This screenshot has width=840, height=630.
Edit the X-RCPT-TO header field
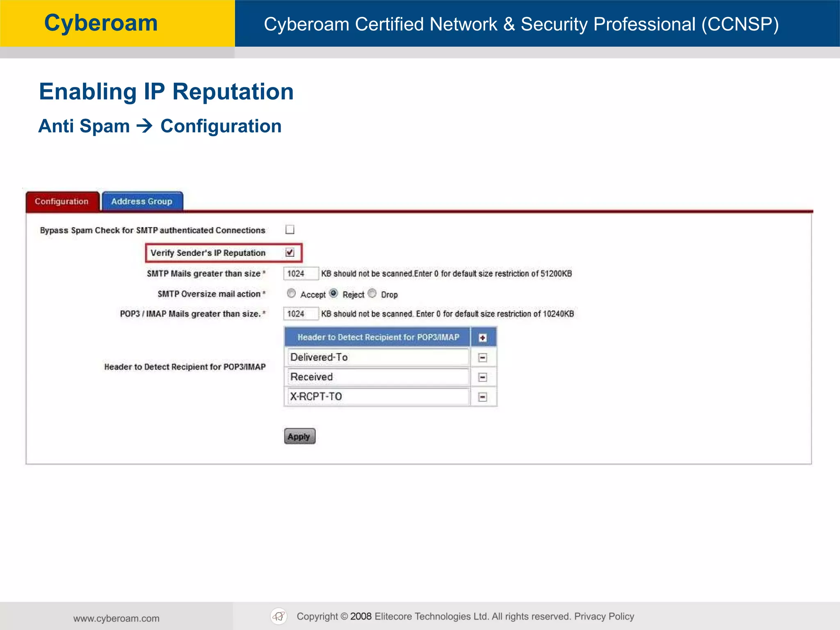pyautogui.click(x=378, y=397)
